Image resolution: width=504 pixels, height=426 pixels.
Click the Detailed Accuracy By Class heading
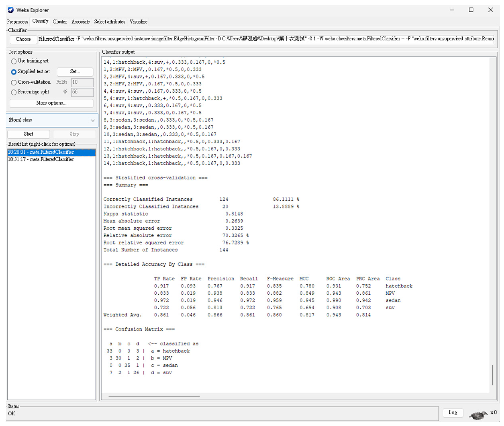coord(154,265)
